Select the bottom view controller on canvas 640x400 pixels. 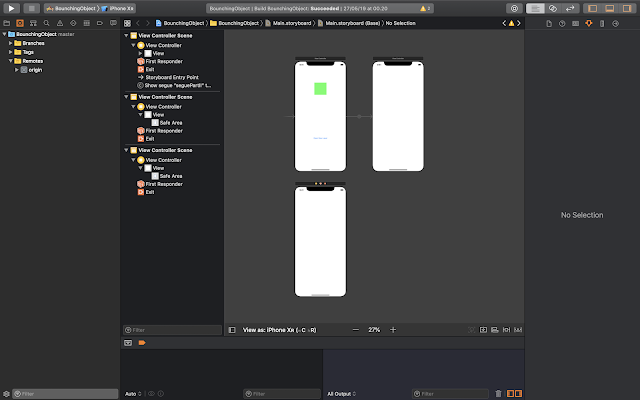tap(320, 242)
